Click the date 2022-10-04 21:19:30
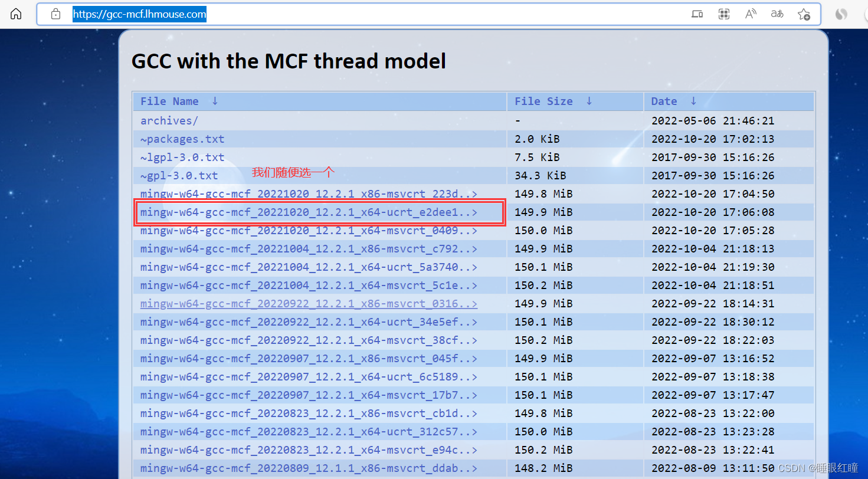Screen dimensions: 868x479 (712, 267)
